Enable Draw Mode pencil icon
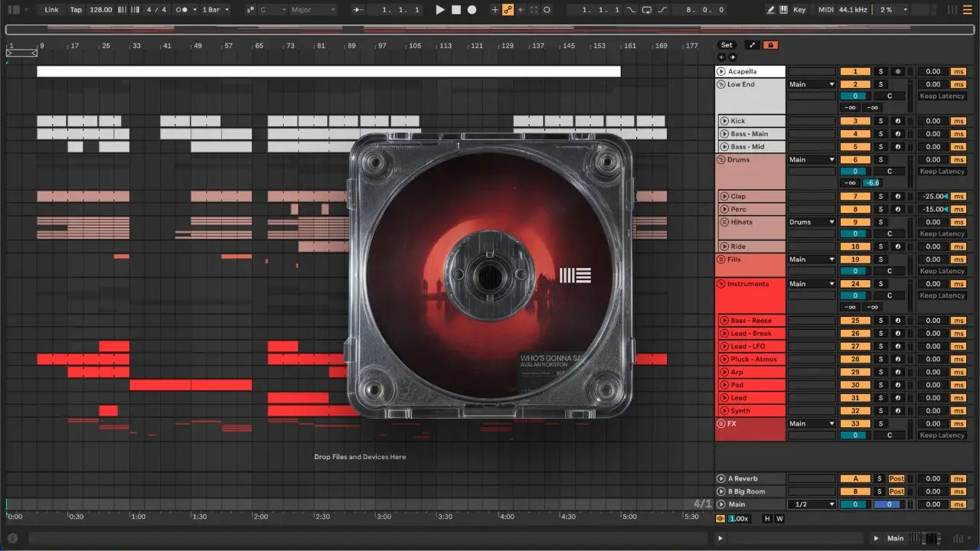 tap(771, 10)
